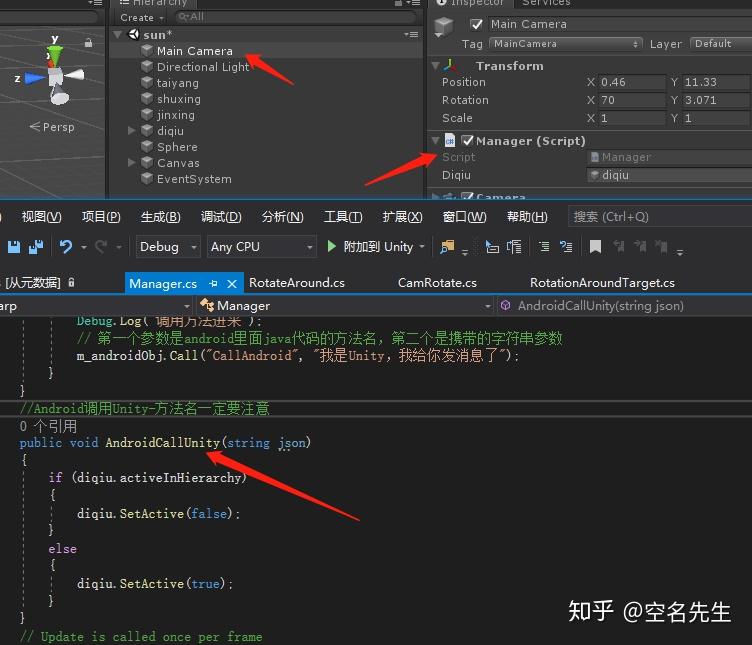The height and width of the screenshot is (645, 752).
Task: Click the Position X value field 0.46
Action: pyautogui.click(x=632, y=82)
